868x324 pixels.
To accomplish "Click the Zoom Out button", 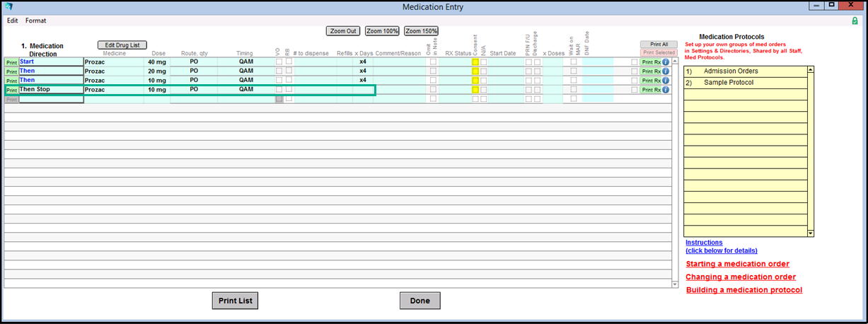I will 343,31.
